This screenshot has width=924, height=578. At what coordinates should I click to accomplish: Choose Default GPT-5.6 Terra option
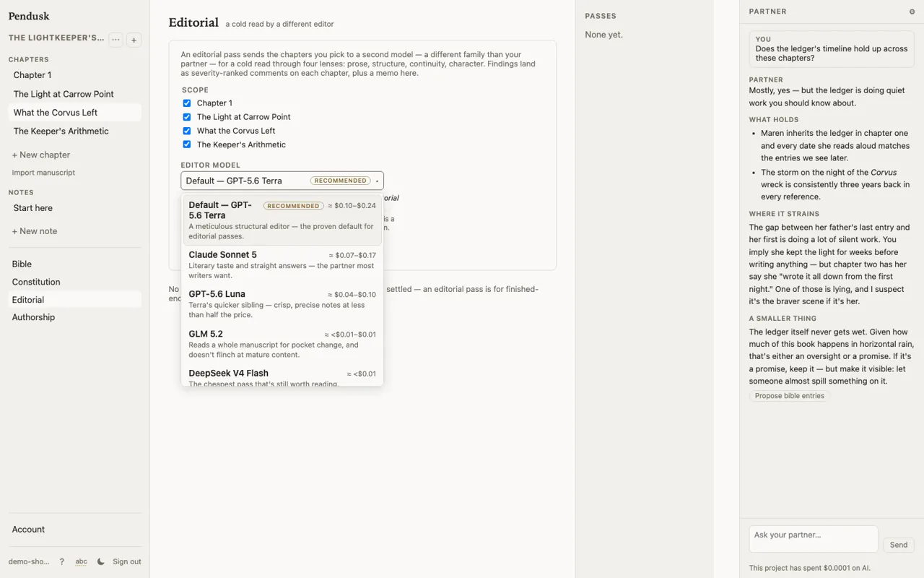282,220
